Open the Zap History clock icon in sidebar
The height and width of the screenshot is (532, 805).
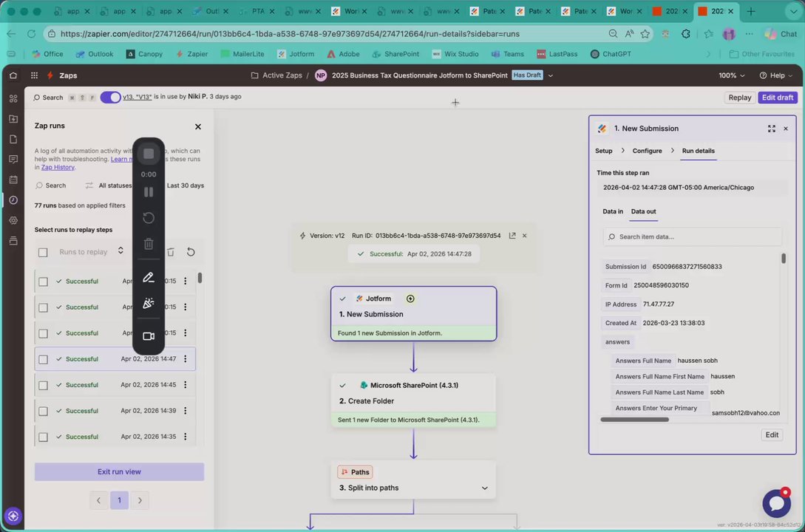coord(13,200)
